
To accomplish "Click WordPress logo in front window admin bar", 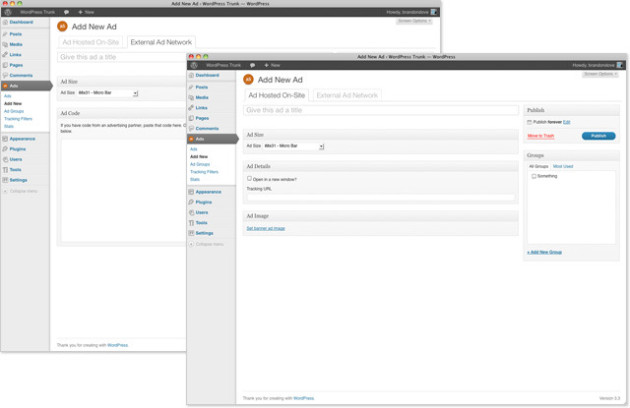I will [x=194, y=65].
